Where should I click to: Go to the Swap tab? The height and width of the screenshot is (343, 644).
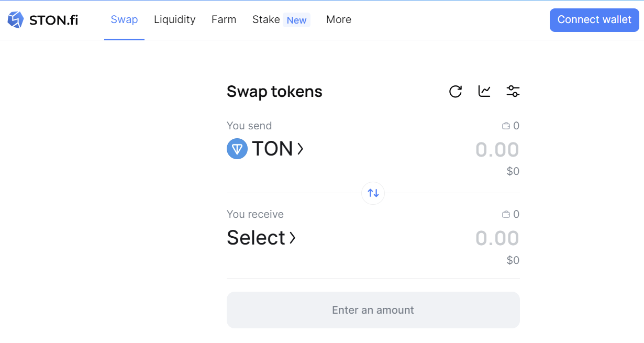[x=124, y=20]
